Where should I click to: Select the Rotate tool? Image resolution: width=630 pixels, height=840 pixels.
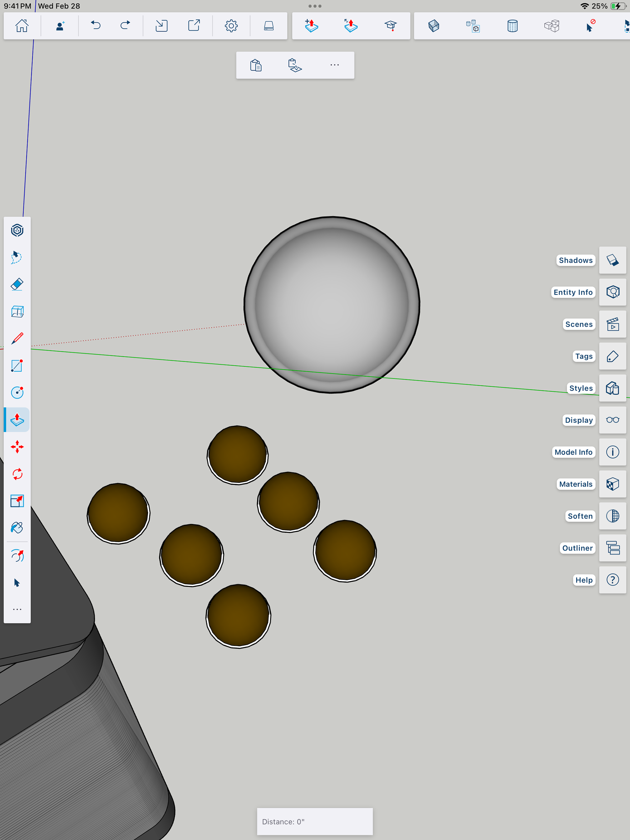coord(17,474)
